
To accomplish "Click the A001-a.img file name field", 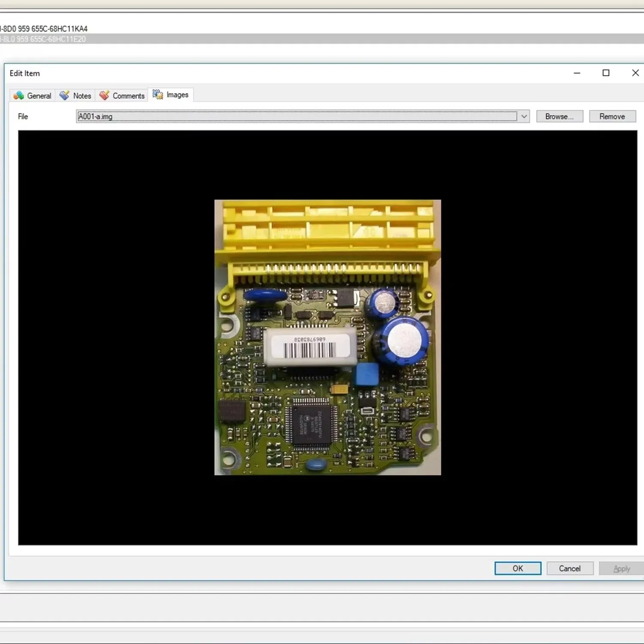I will [x=296, y=116].
